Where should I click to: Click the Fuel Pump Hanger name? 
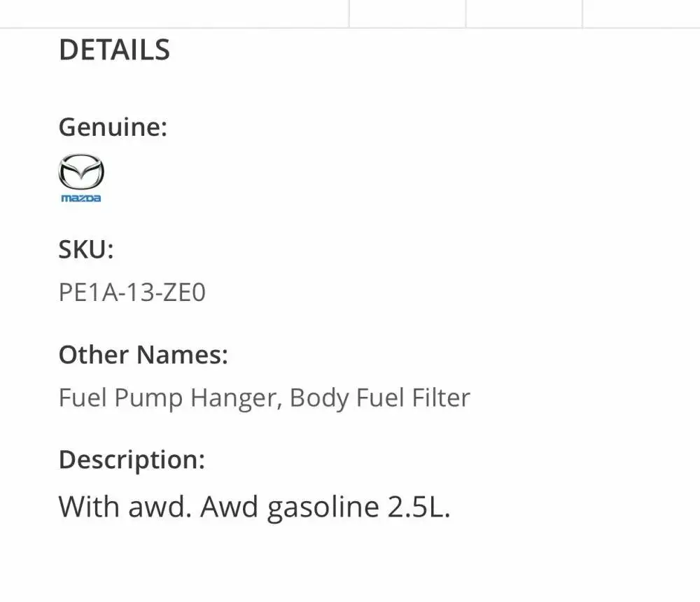click(x=171, y=398)
